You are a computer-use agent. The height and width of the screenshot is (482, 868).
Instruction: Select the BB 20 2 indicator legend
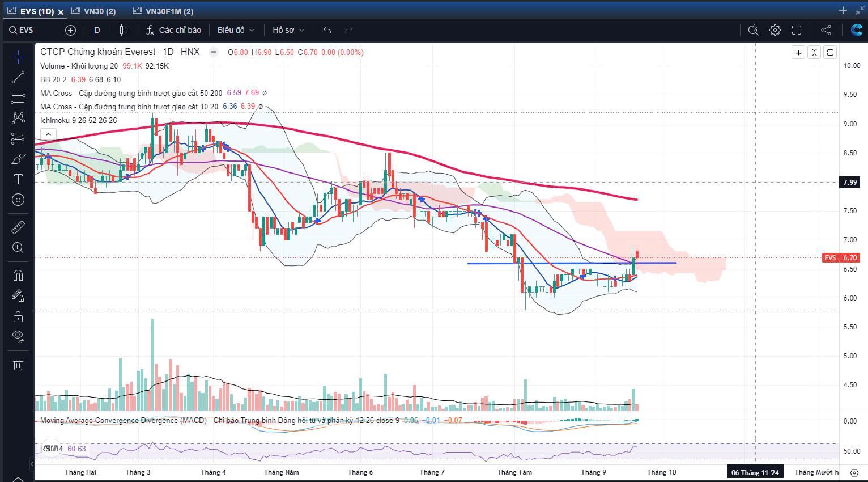pos(53,79)
